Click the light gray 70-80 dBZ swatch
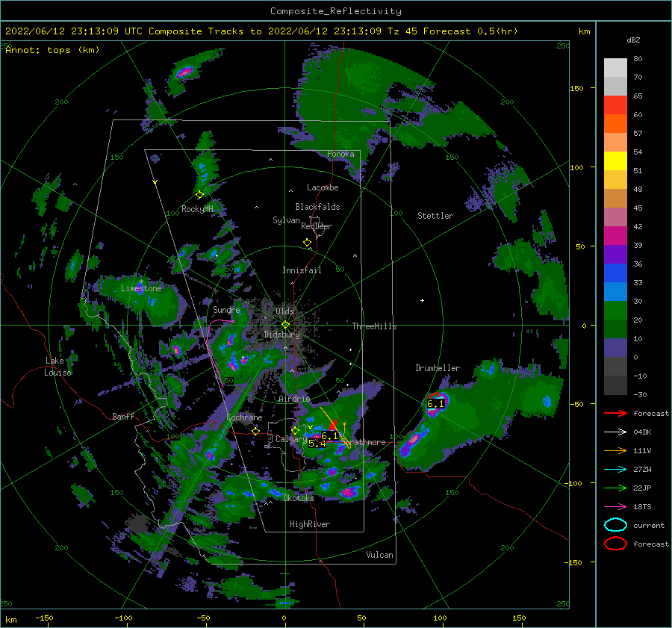 click(x=615, y=68)
